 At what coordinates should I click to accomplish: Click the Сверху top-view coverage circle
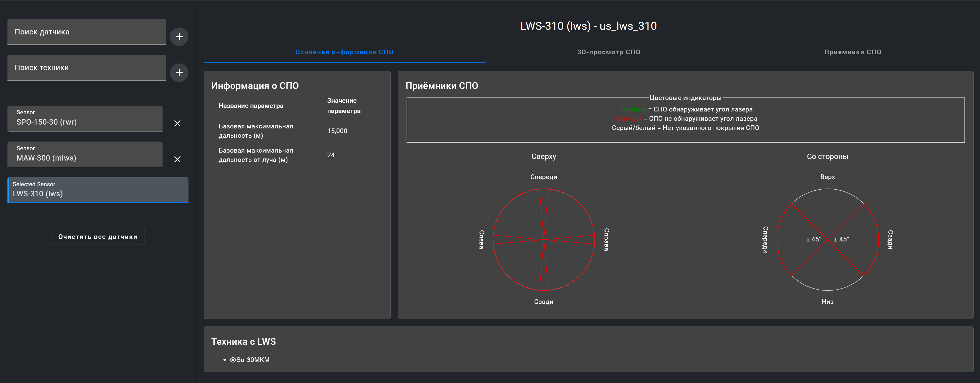(x=544, y=239)
